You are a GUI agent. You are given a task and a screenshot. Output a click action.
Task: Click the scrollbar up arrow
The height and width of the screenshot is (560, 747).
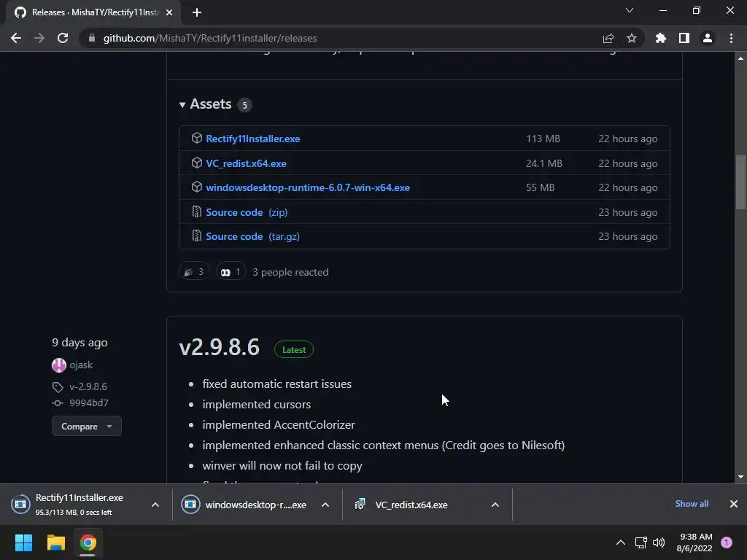[740, 58]
